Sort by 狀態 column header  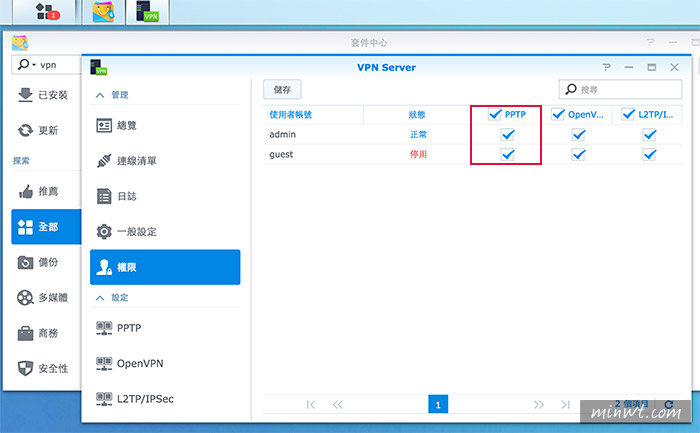[417, 115]
